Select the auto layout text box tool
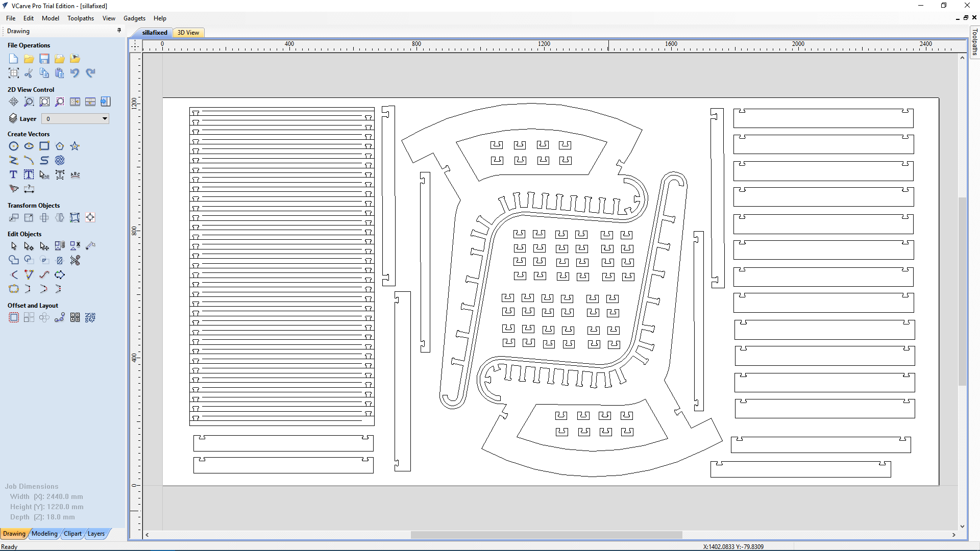 29,174
